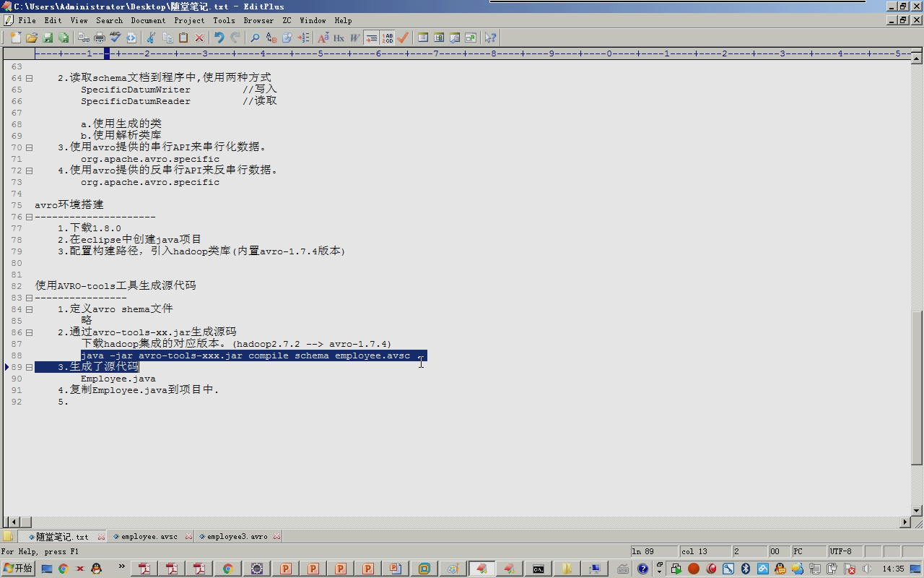Click the vertical scrollbar down arrow
The width and height of the screenshot is (924, 578).
[917, 510]
